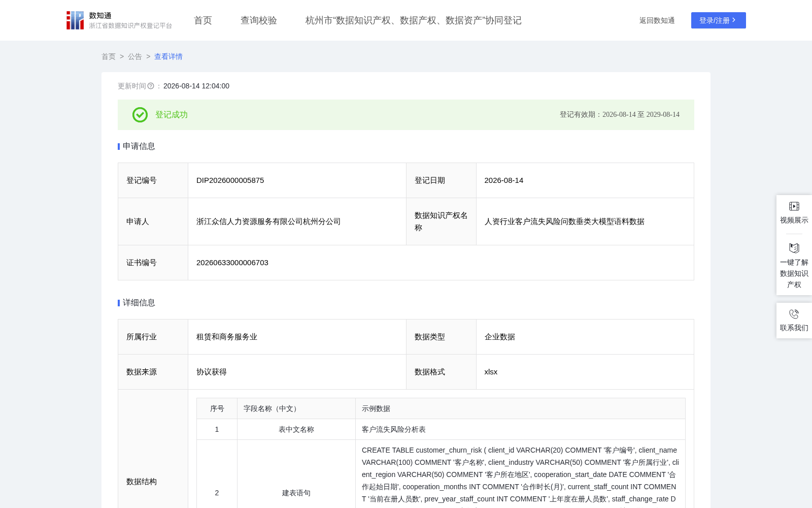Click the 联系我们 phone icon
Viewport: 812px width, 508px height.
(x=794, y=314)
